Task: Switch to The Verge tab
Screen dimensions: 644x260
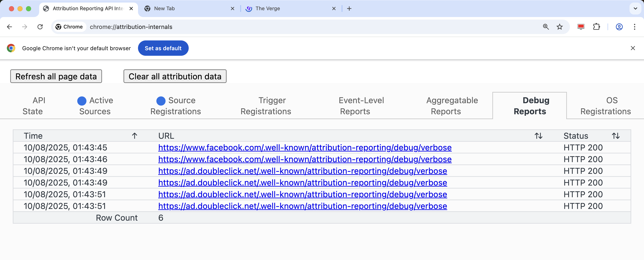Action: 267,8
